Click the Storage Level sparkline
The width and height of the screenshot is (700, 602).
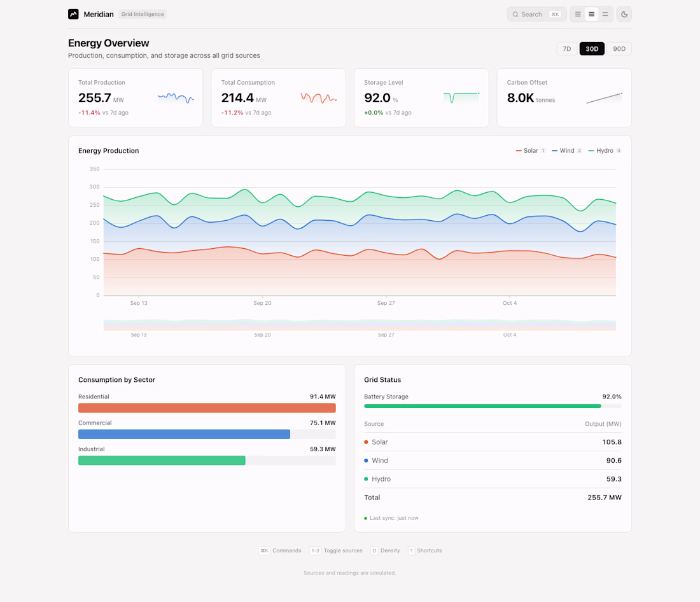point(461,97)
